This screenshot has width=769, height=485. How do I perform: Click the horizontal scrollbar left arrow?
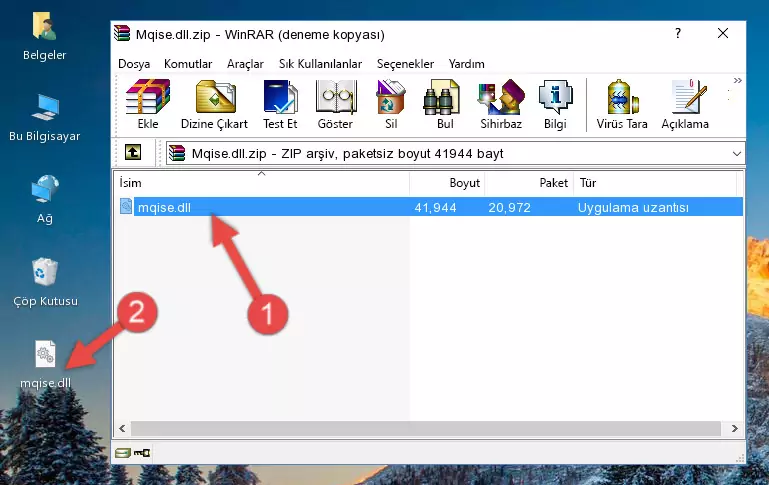122,428
